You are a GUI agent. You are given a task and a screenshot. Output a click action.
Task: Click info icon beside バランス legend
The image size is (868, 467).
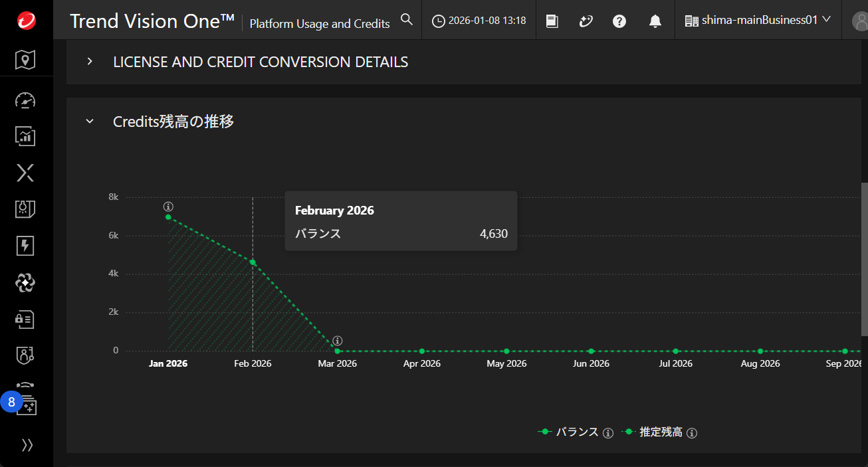(x=607, y=433)
